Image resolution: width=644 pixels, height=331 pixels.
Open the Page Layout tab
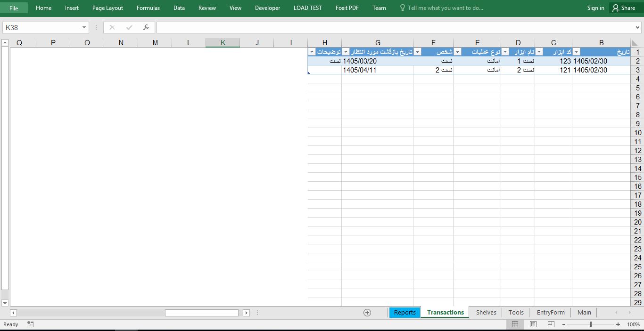pyautogui.click(x=107, y=8)
